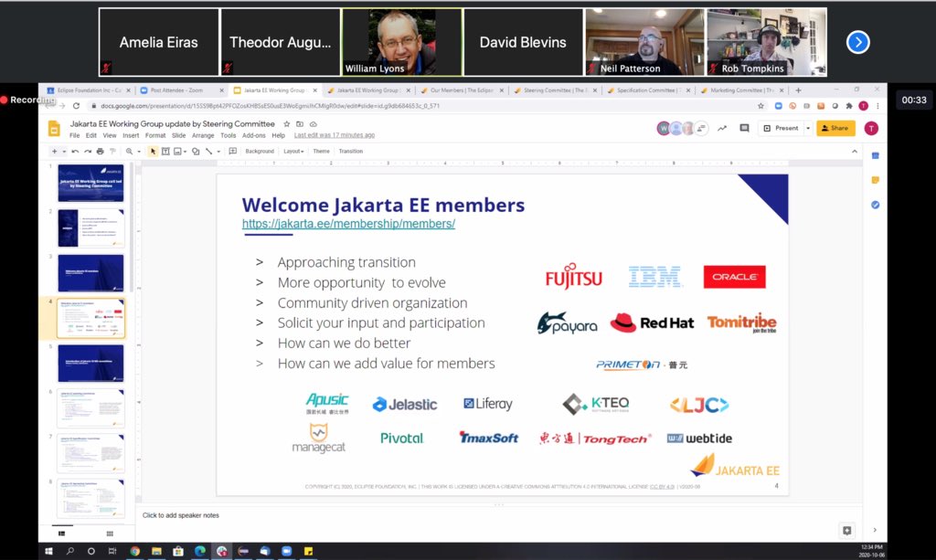Open Calendar in the right side panel
Viewport: 936px width, 560px height.
[x=875, y=155]
